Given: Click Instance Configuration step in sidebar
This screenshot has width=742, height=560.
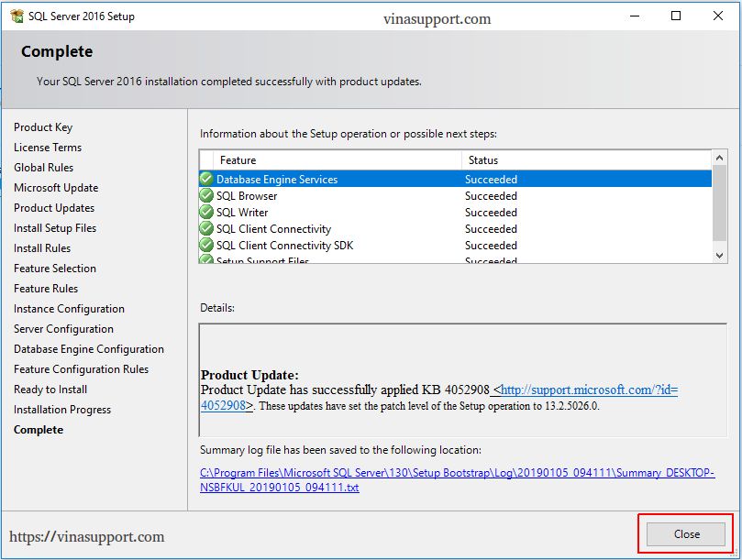Looking at the screenshot, I should point(69,309).
